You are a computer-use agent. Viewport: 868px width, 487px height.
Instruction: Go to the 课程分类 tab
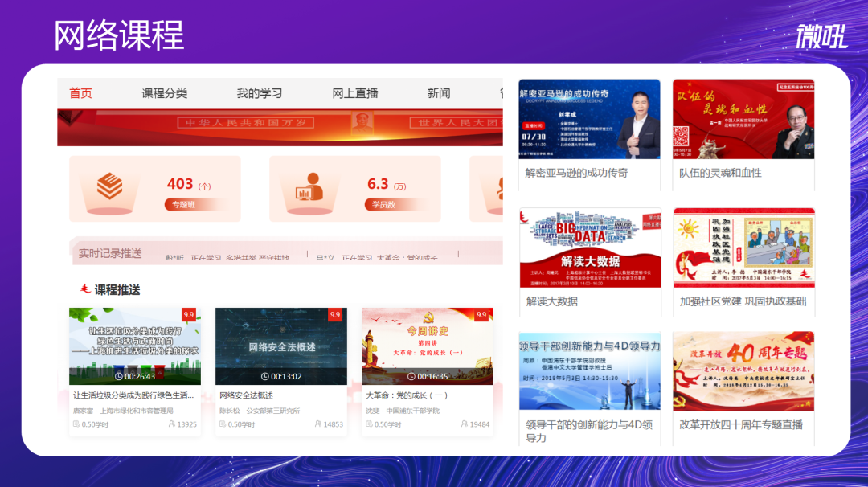(x=165, y=93)
